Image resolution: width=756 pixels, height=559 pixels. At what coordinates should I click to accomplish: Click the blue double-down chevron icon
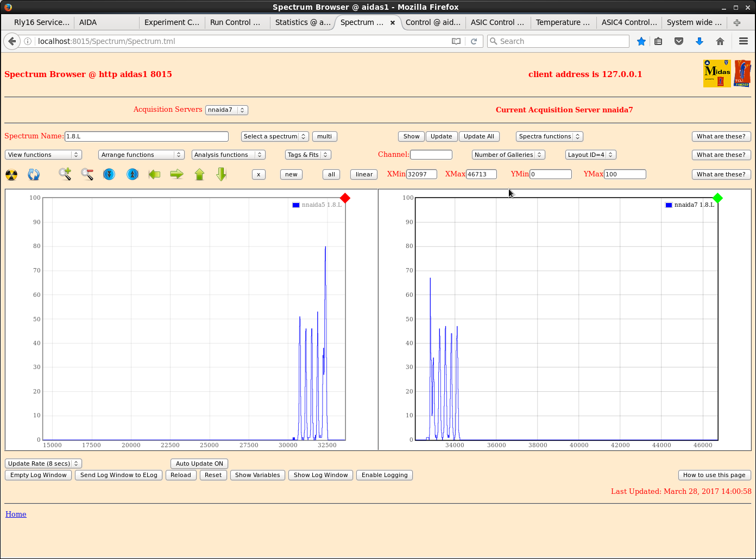[x=109, y=174]
